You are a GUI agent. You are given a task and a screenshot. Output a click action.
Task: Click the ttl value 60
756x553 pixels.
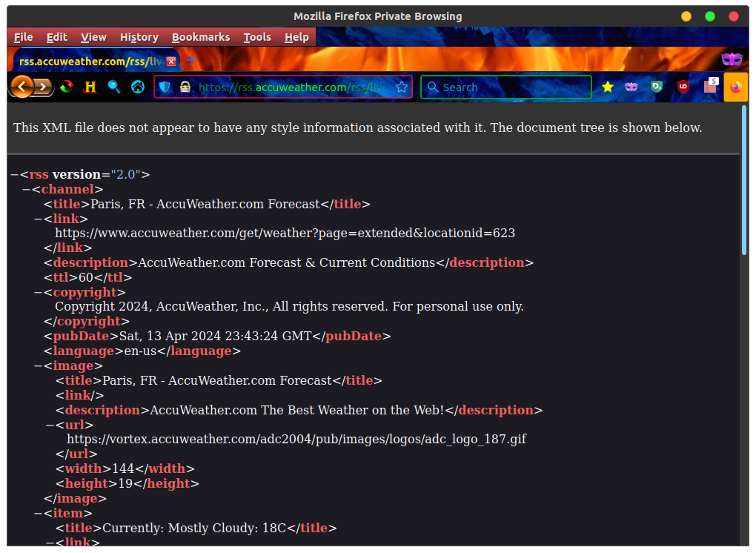click(x=86, y=278)
